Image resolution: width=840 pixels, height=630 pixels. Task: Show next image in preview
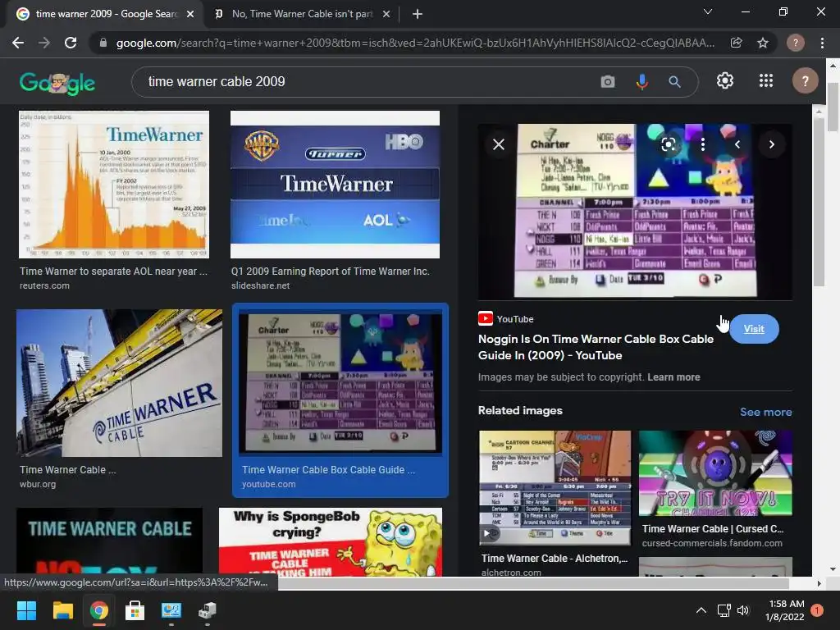tap(771, 144)
